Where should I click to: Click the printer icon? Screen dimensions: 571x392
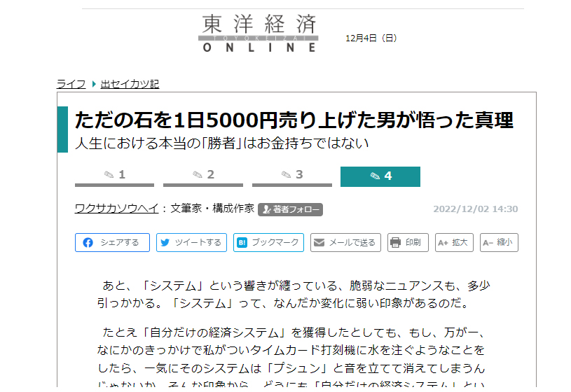coord(395,243)
